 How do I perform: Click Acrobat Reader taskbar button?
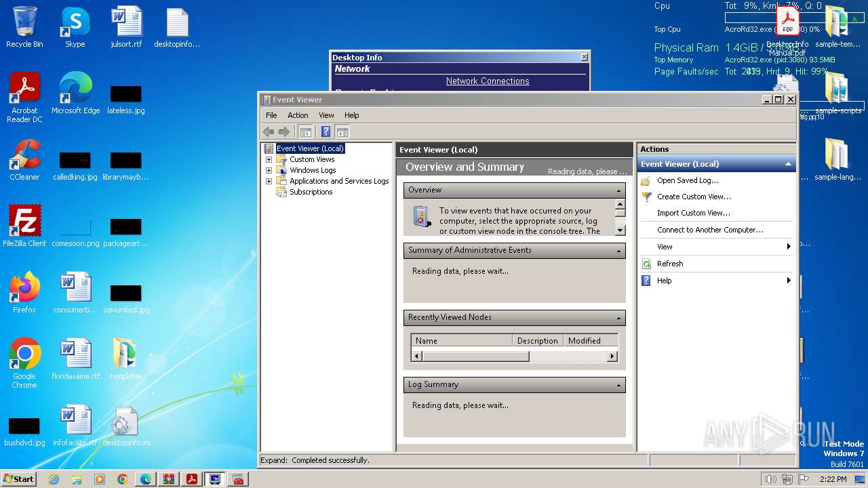(192, 479)
